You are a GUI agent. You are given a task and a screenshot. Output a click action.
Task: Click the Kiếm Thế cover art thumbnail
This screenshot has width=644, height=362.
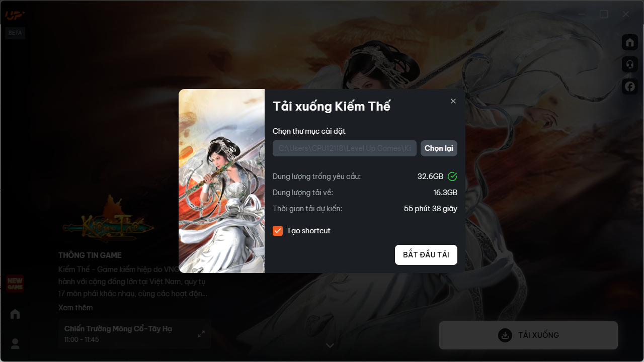pyautogui.click(x=221, y=181)
